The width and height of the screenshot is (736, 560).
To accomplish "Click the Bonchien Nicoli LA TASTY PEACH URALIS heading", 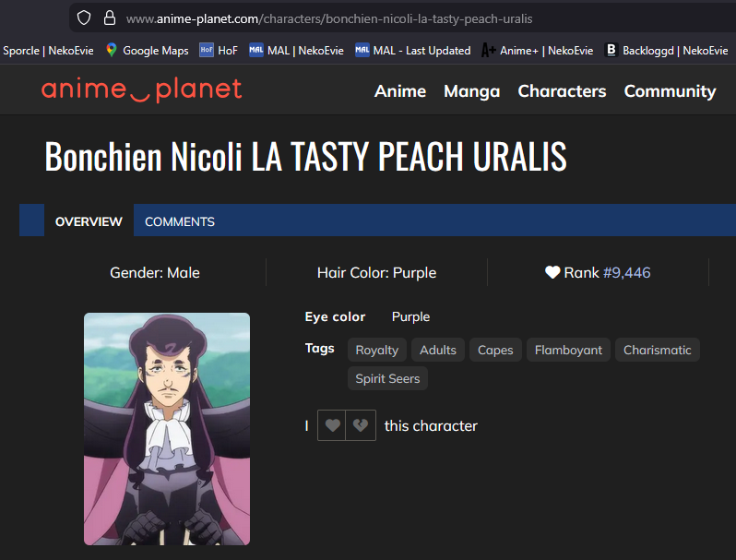I will (305, 156).
